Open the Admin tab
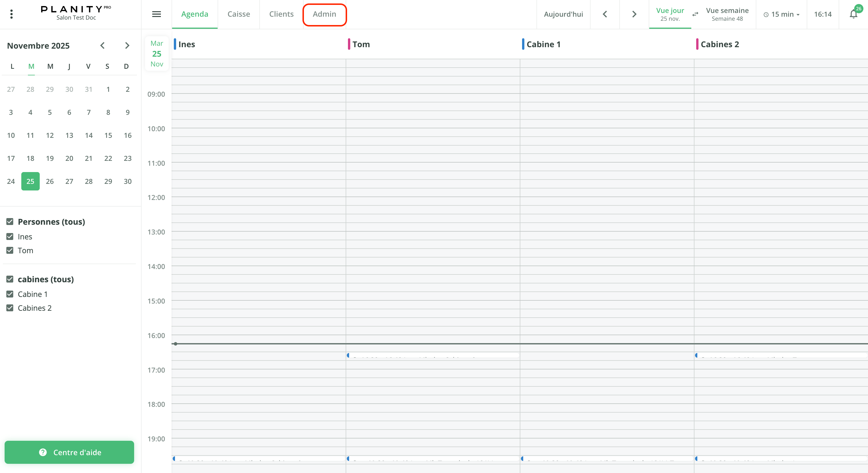 pyautogui.click(x=324, y=14)
